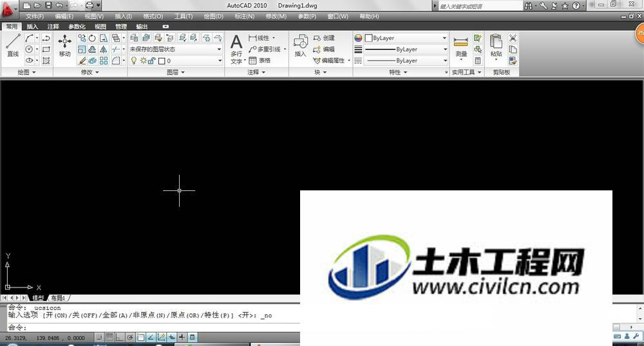Screen dimensions: 644x346
Task: Print the drawing using the plot icon
Action: (x=89, y=6)
